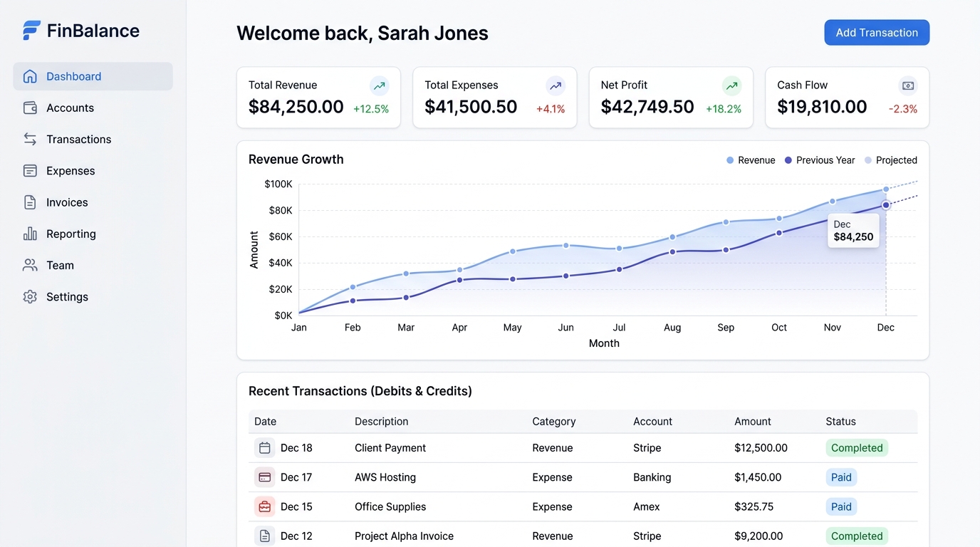
Task: Click the Dec data point on Previous Year line
Action: coord(886,205)
